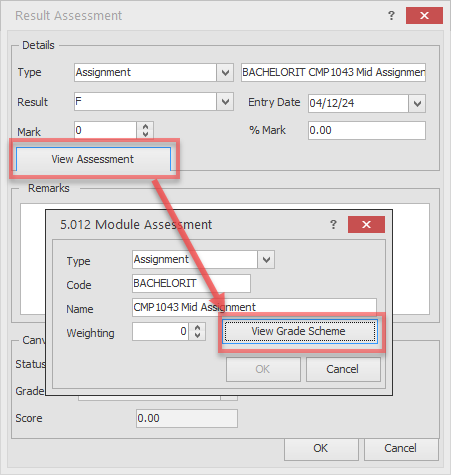Increase the Mark value with up arrow
The width and height of the screenshot is (451, 475).
pyautogui.click(x=145, y=126)
